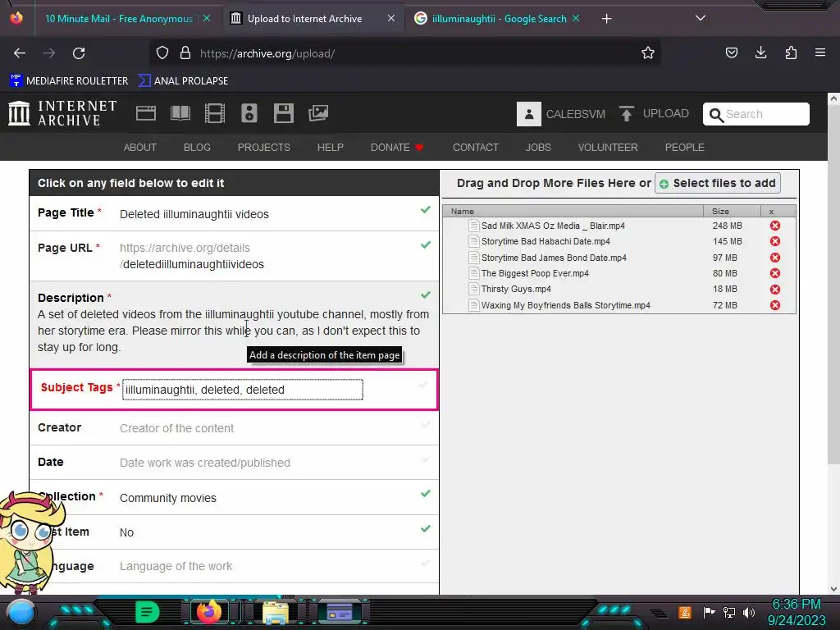840x630 pixels.
Task: List all tabs dropdown arrow
Action: point(701,18)
